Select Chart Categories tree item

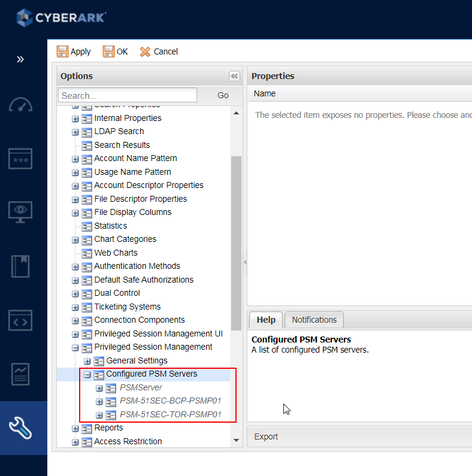pyautogui.click(x=125, y=239)
